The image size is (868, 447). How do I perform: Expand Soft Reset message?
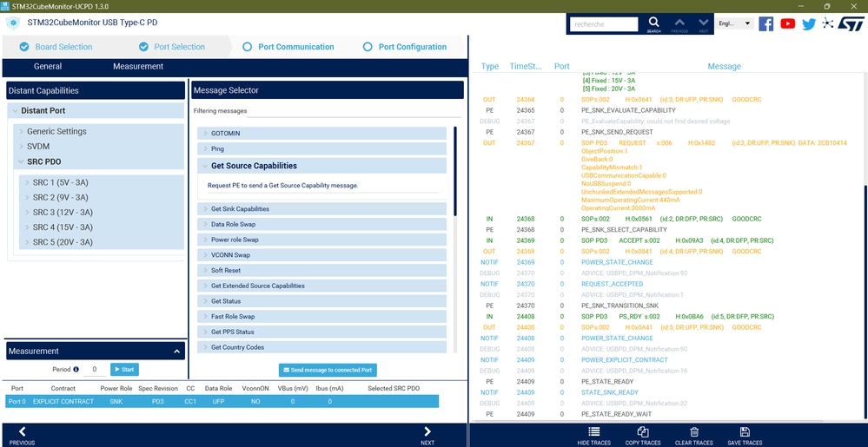pyautogui.click(x=321, y=270)
